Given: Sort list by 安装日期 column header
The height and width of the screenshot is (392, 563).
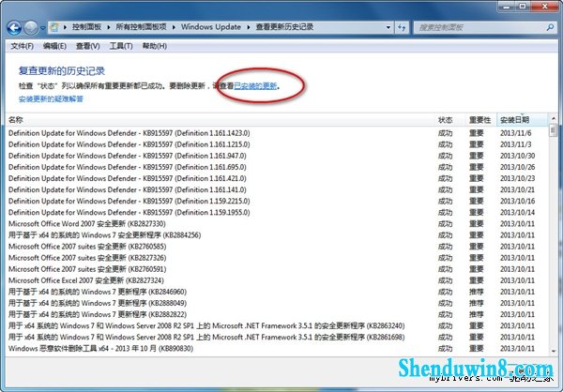Looking at the screenshot, I should 523,119.
